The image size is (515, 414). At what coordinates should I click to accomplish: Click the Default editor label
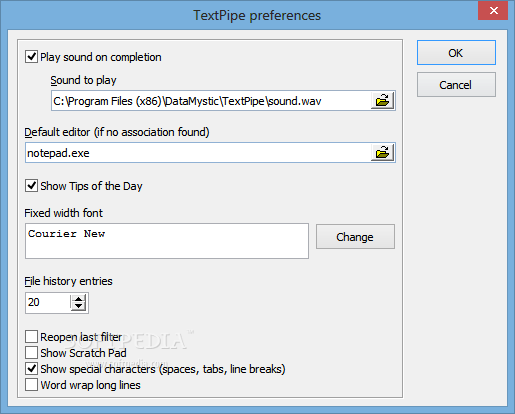(x=117, y=132)
